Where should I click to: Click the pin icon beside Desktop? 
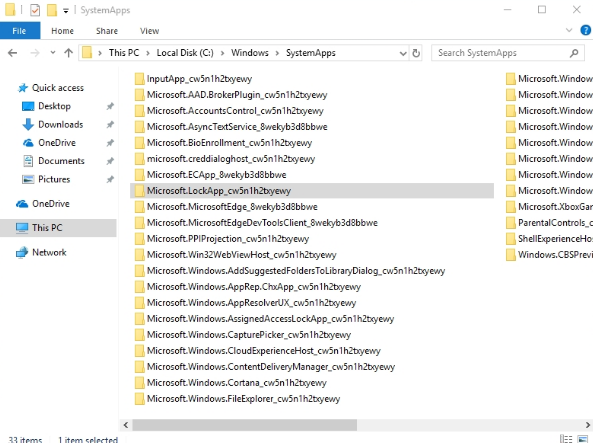coord(110,106)
